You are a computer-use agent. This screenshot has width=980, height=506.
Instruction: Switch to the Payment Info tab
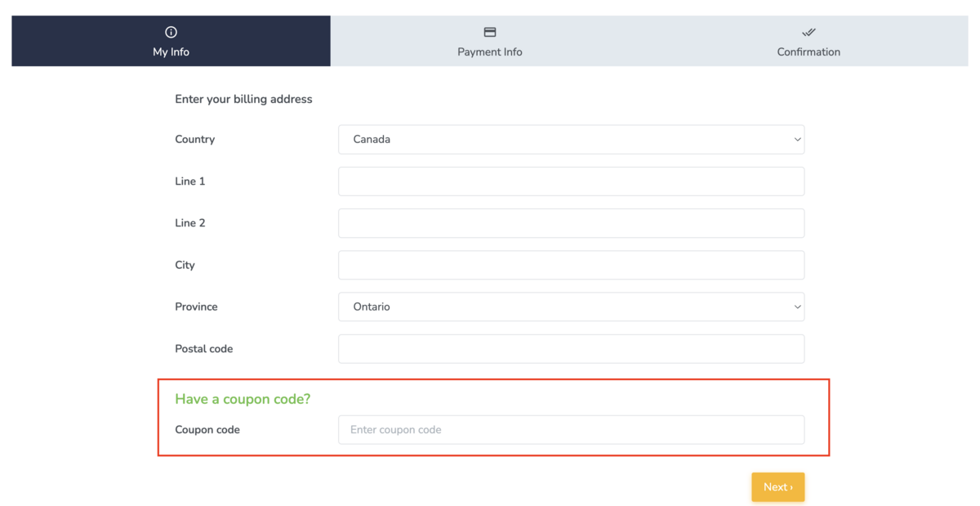[490, 41]
